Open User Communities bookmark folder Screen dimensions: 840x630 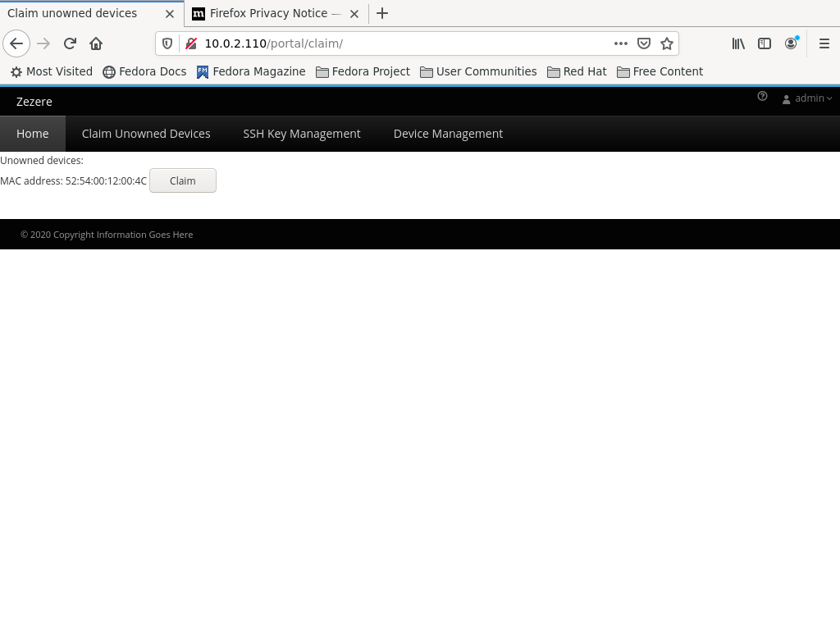(x=478, y=72)
